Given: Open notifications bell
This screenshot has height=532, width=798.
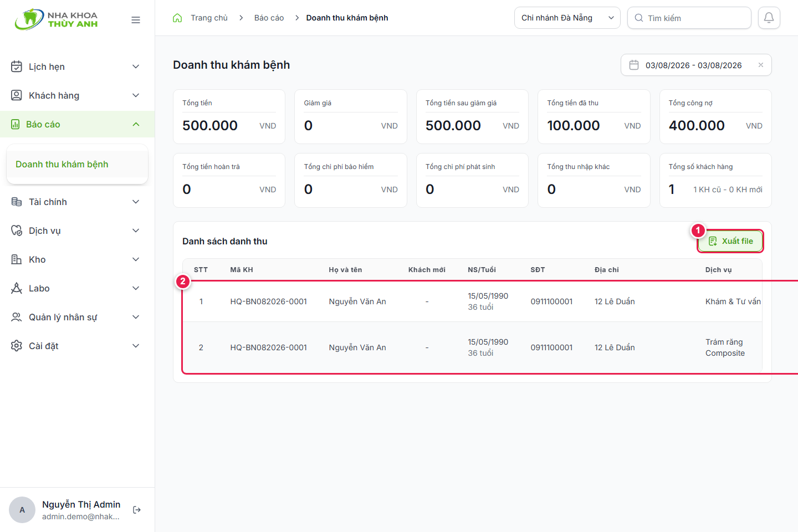Looking at the screenshot, I should [x=769, y=18].
